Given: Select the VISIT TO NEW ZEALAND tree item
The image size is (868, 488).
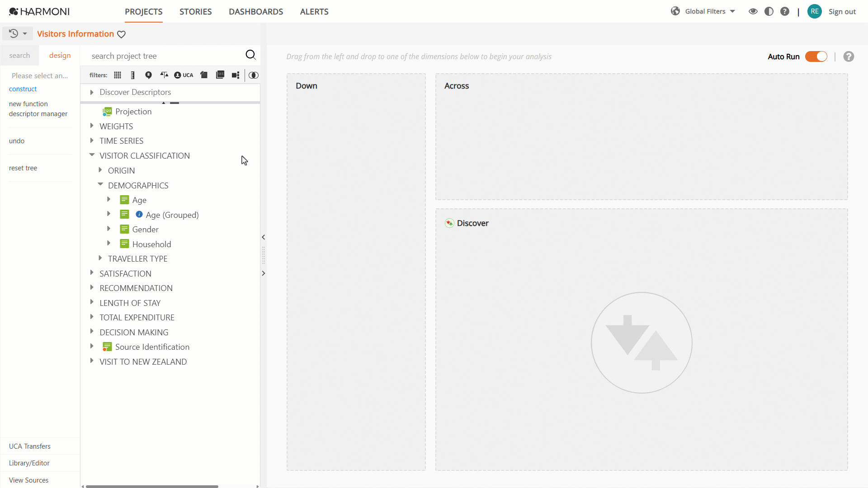Looking at the screenshot, I should click(143, 361).
